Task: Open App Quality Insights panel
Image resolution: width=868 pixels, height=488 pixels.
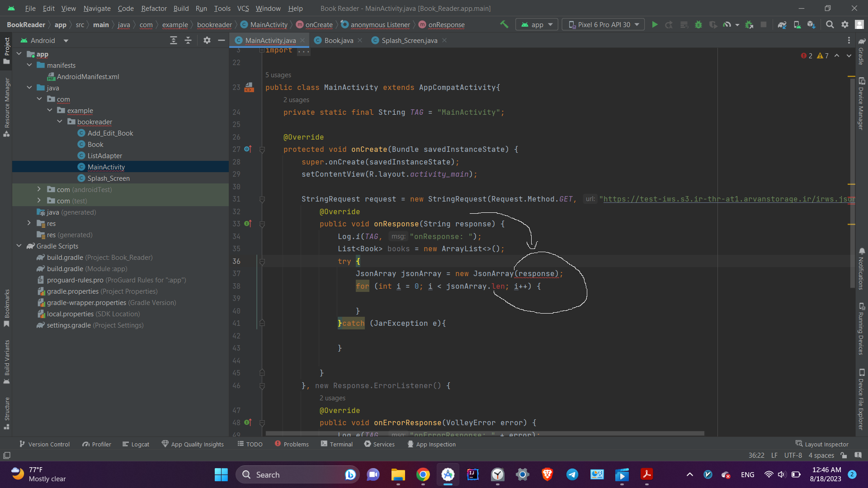Action: click(193, 444)
